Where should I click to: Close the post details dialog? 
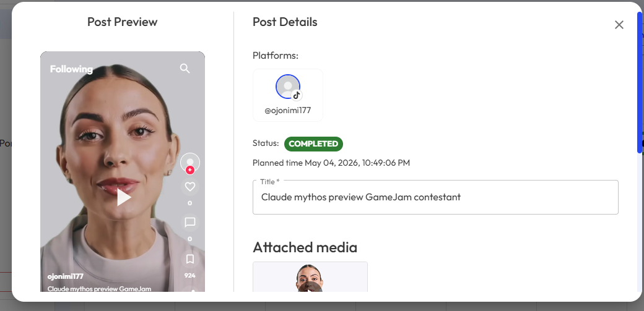pyautogui.click(x=619, y=25)
